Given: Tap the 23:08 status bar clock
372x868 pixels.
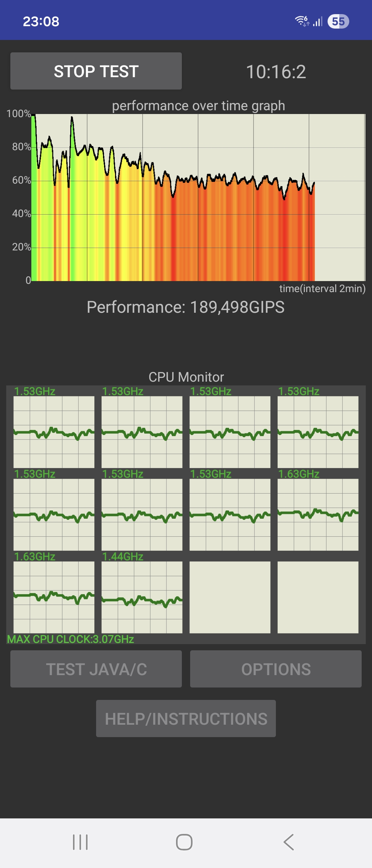Looking at the screenshot, I should click(x=41, y=21).
